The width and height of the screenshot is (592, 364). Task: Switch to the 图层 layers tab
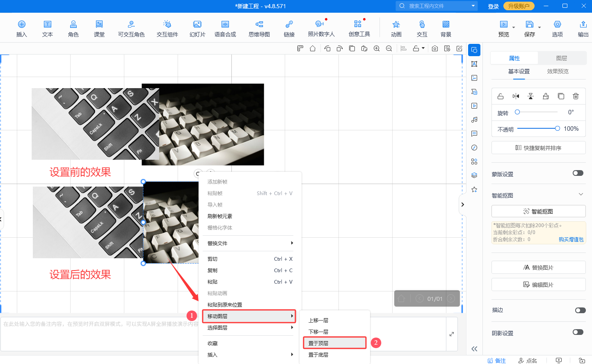point(561,58)
